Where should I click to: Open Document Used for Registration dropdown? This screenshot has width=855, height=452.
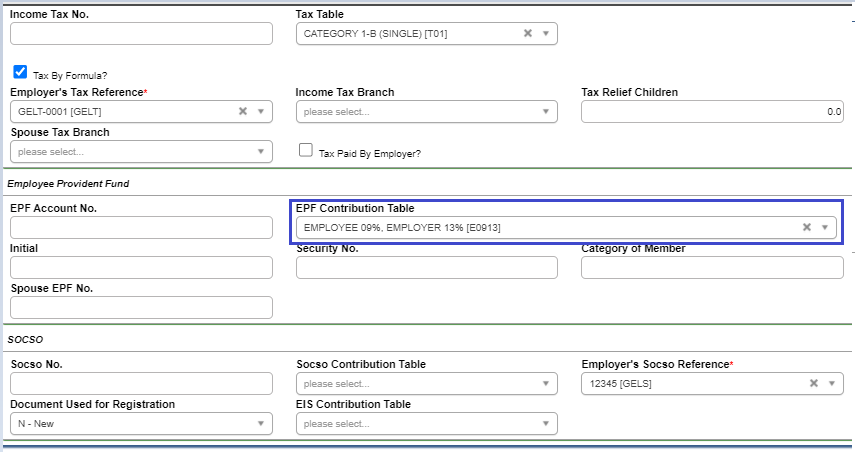(260, 423)
